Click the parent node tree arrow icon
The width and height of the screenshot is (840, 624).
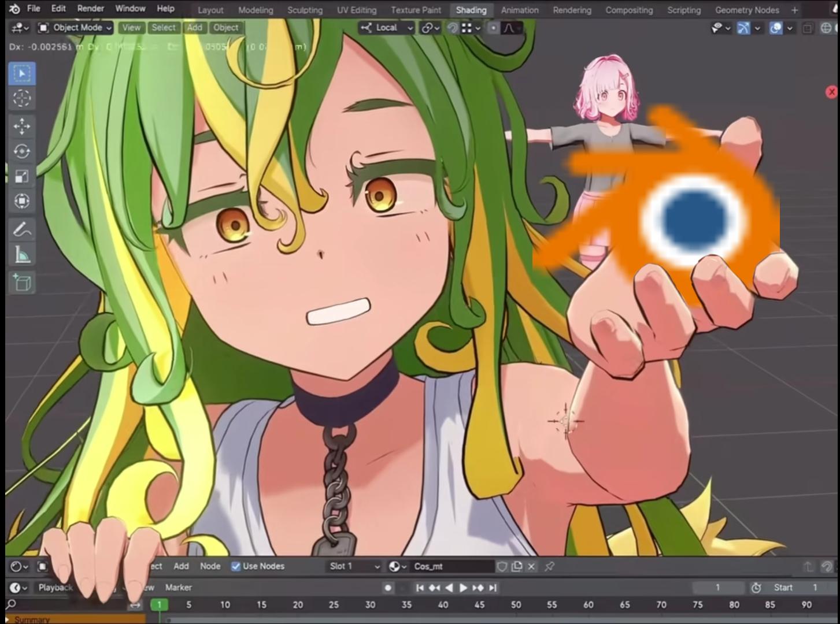809,567
